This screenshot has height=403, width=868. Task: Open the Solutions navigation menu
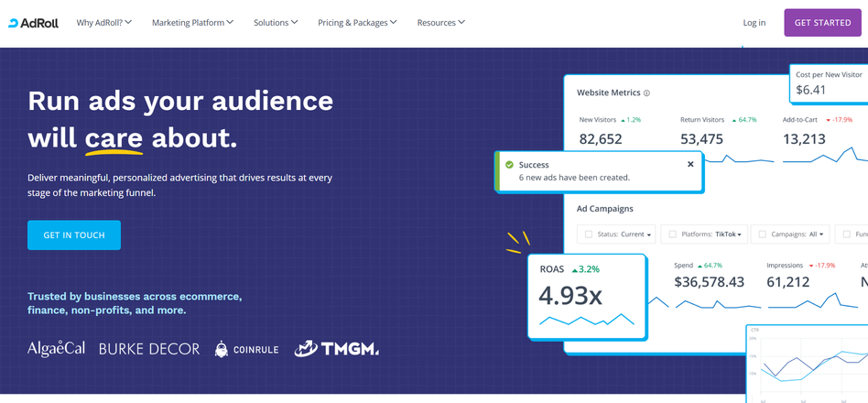pyautogui.click(x=276, y=23)
